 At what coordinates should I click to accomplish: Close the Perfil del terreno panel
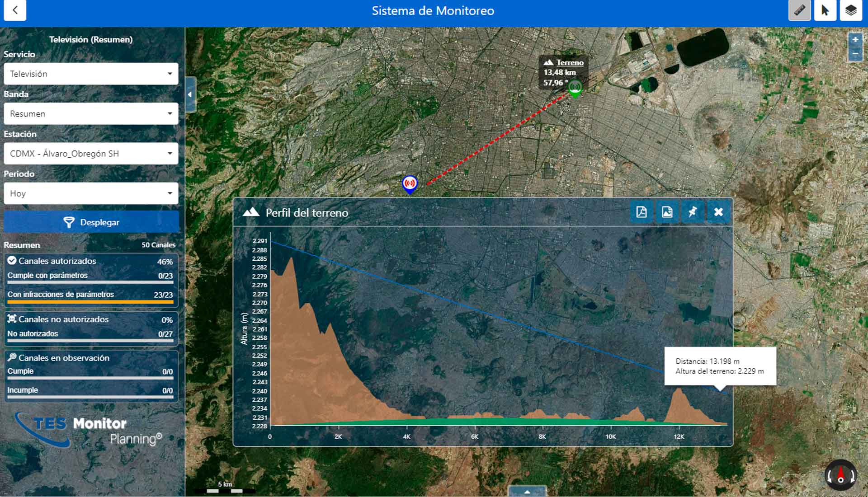click(718, 212)
